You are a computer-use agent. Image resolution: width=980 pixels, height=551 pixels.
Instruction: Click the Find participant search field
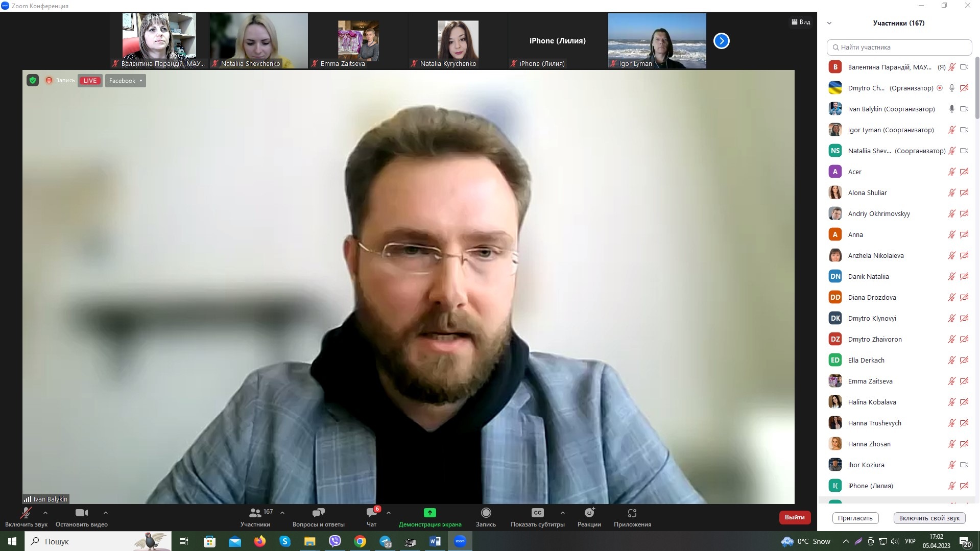899,47
